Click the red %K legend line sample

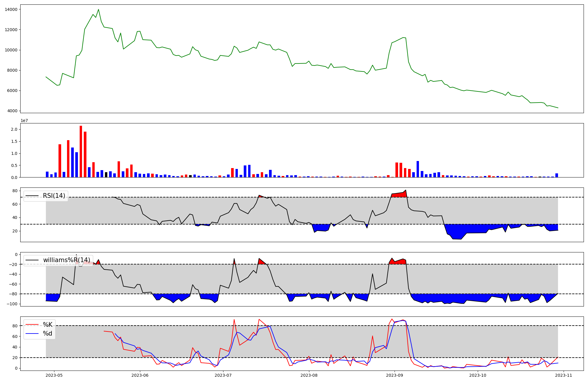click(32, 325)
